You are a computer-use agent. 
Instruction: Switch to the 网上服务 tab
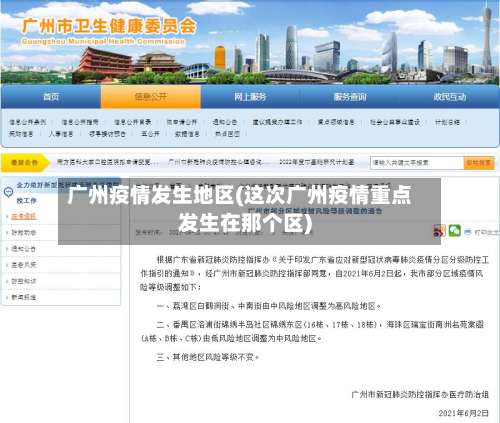tap(250, 97)
